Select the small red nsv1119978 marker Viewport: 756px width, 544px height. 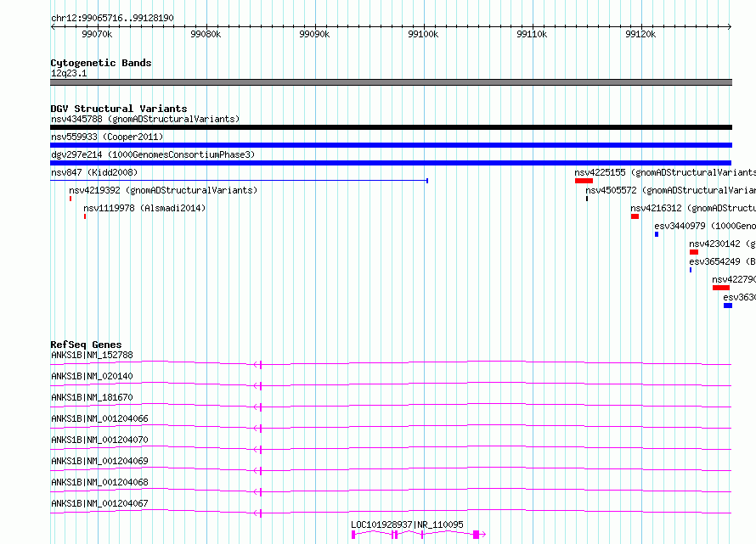point(85,216)
